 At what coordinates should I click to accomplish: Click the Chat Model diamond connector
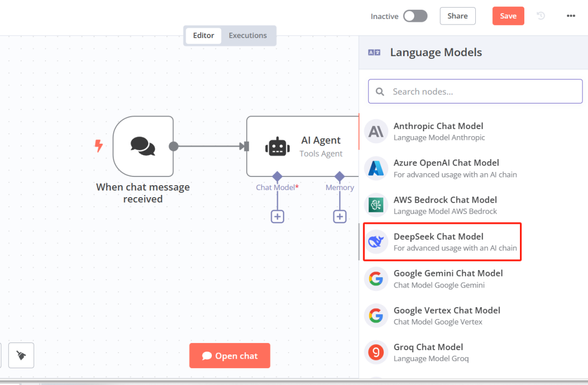[x=277, y=176]
